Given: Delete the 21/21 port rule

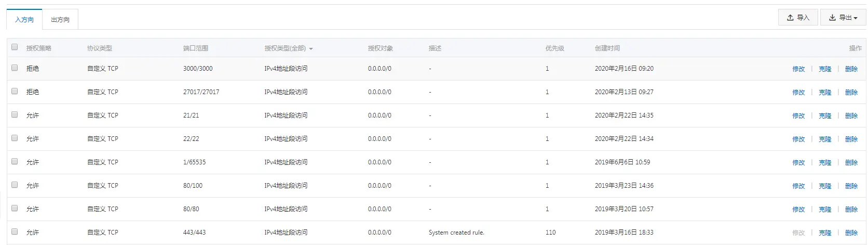Looking at the screenshot, I should click(851, 116).
